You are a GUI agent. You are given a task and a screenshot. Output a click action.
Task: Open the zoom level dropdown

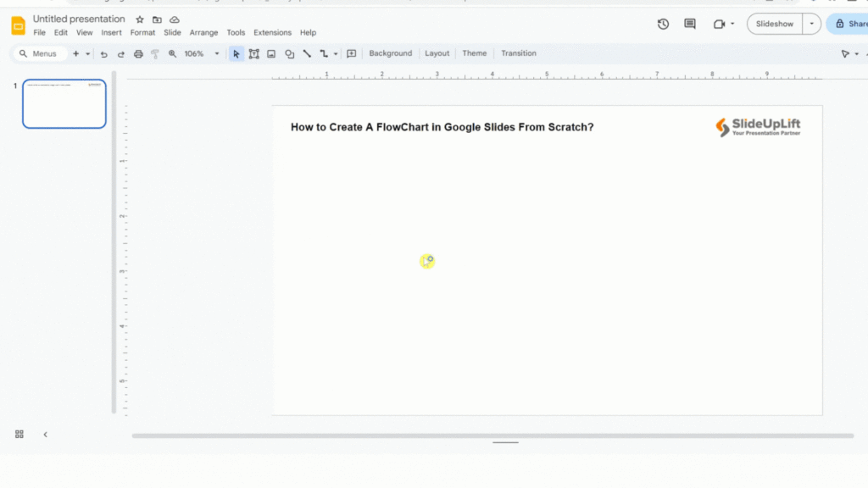(217, 53)
